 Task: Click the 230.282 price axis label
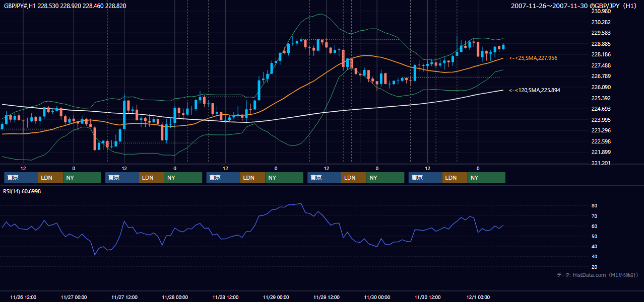(601, 22)
